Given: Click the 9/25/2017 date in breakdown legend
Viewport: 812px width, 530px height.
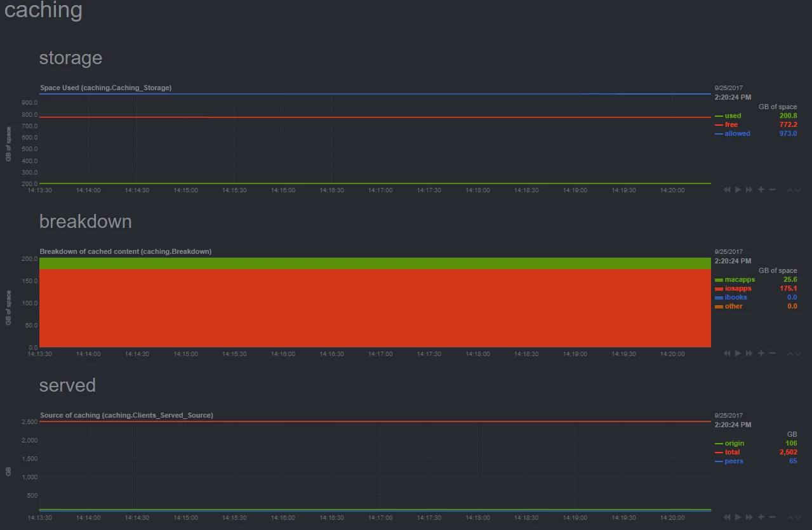Looking at the screenshot, I should (x=729, y=252).
